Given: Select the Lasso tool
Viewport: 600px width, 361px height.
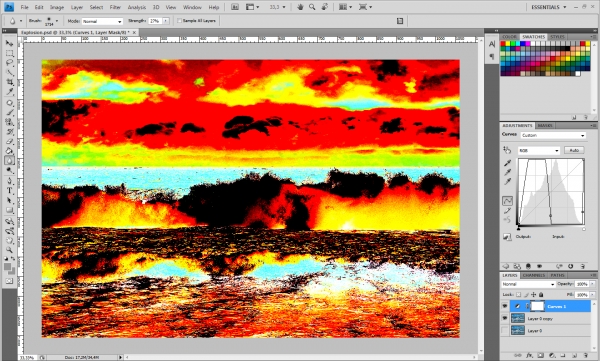Looking at the screenshot, I should click(10, 63).
